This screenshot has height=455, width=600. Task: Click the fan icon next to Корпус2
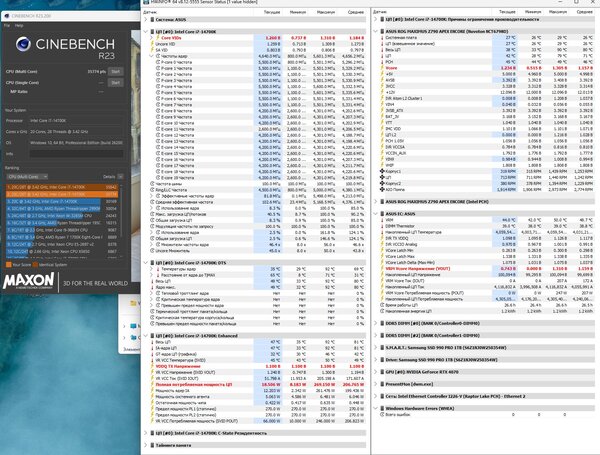click(382, 183)
